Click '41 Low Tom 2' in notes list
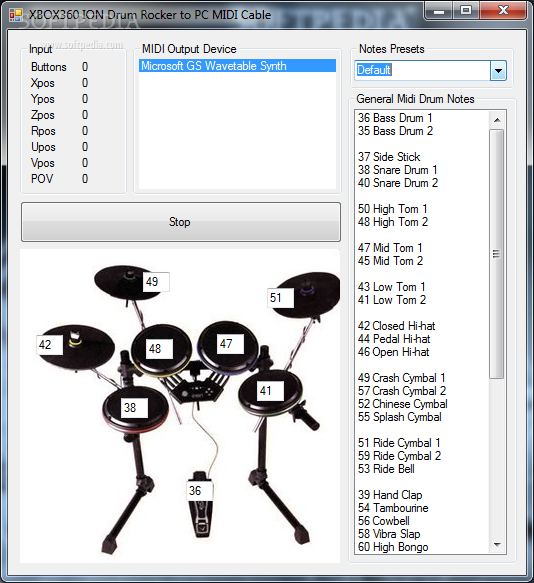This screenshot has height=583, width=534. (392, 300)
